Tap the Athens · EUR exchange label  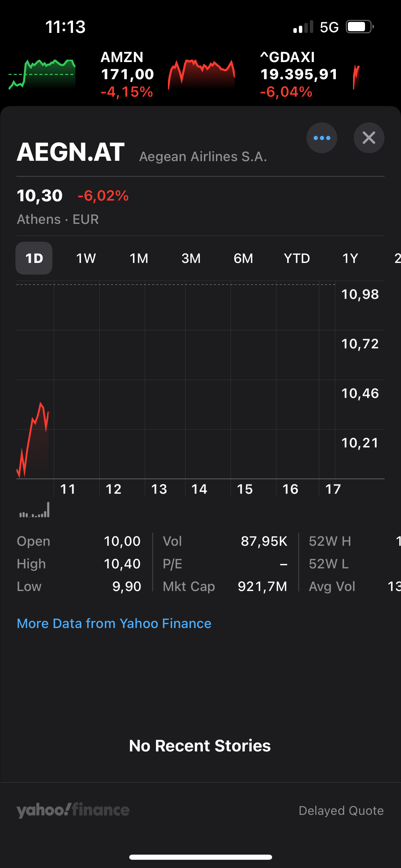click(58, 219)
